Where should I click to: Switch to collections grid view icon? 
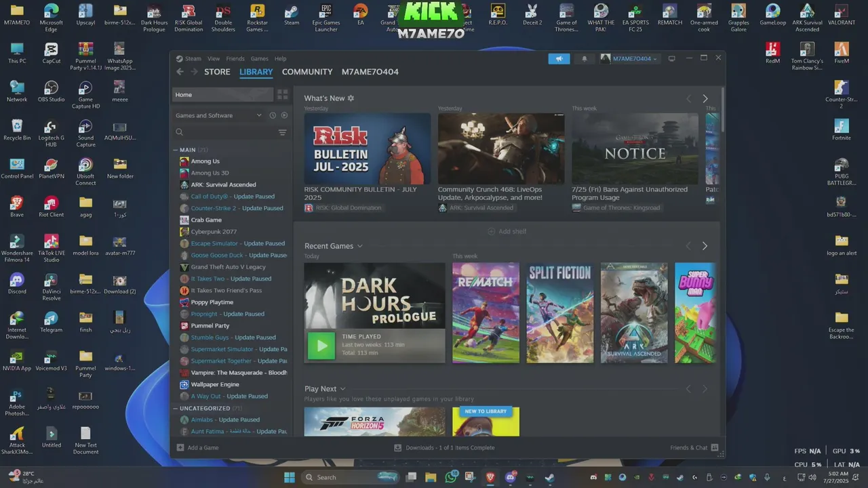click(x=283, y=95)
